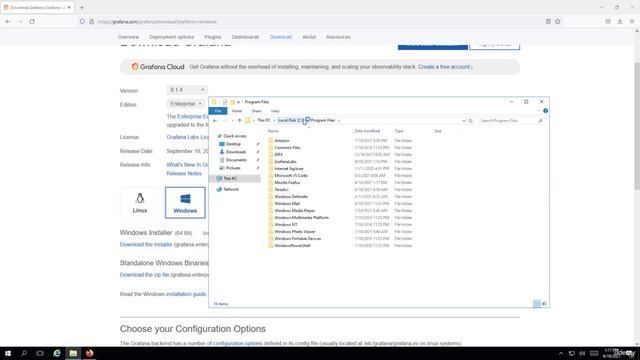Click Create a free account link

444,67
